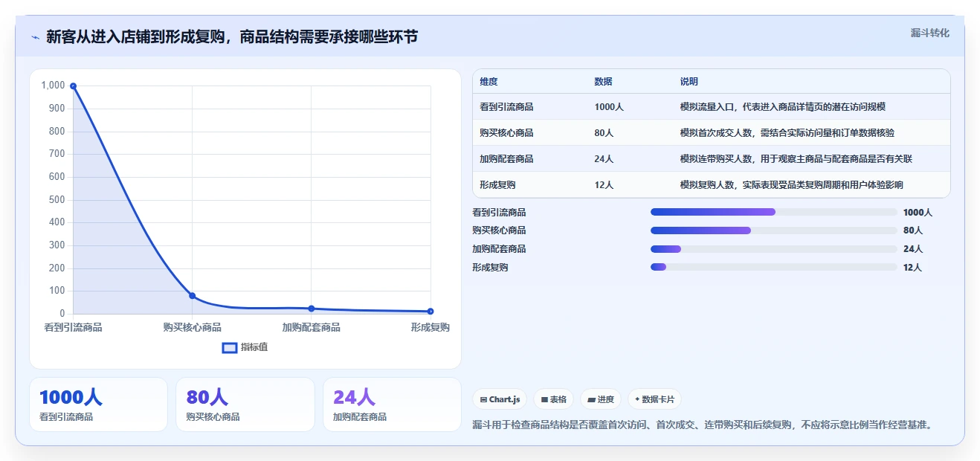Click the 看到引流商品 label beside progress bar
Image resolution: width=980 pixels, height=461 pixels.
[x=499, y=213]
